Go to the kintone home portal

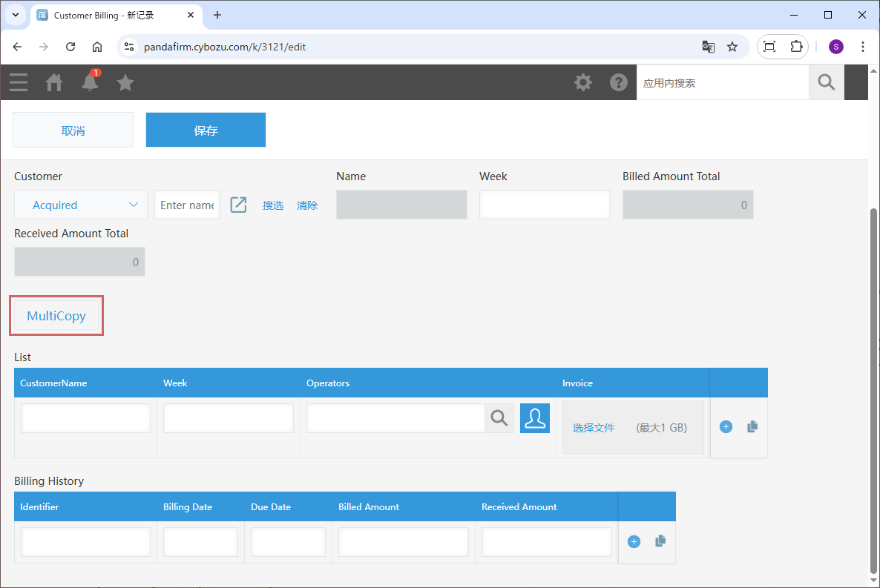click(54, 82)
